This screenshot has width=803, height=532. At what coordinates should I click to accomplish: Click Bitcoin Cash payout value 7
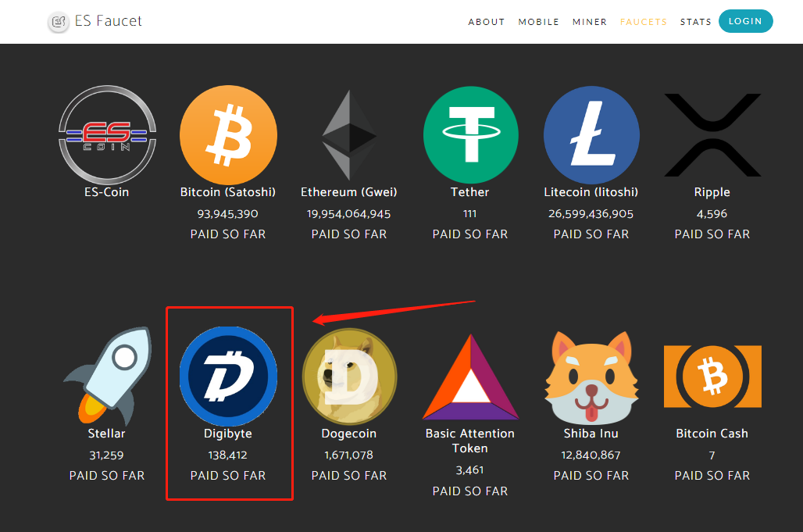click(712, 455)
